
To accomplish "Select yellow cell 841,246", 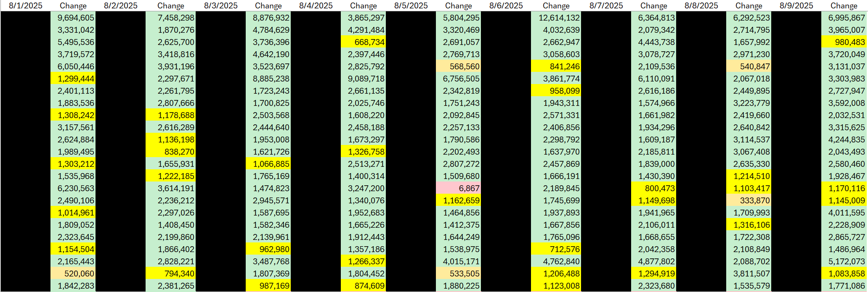I will click(556, 66).
